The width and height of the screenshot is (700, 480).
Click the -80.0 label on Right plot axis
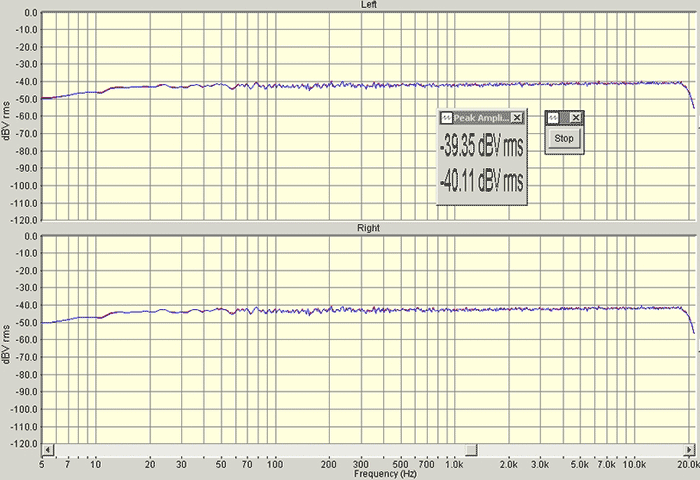[x=27, y=375]
